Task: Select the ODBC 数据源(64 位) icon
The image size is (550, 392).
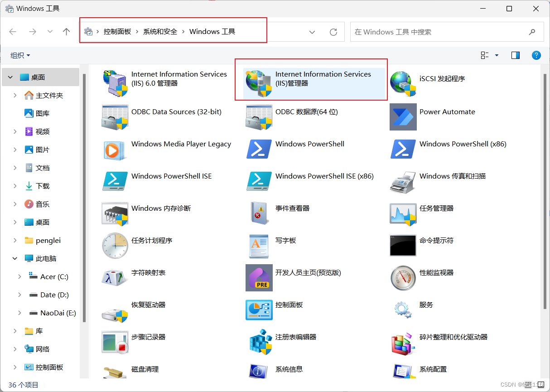Action: (x=259, y=116)
